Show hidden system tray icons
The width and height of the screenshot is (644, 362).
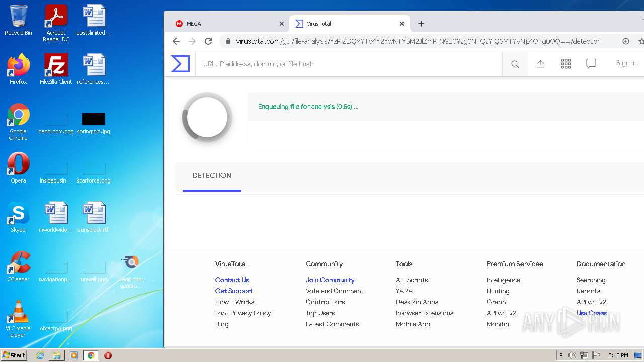[x=561, y=355]
